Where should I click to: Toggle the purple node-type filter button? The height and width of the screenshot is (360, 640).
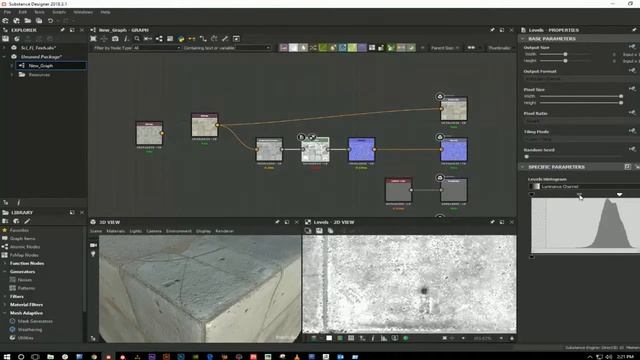[x=284, y=48]
